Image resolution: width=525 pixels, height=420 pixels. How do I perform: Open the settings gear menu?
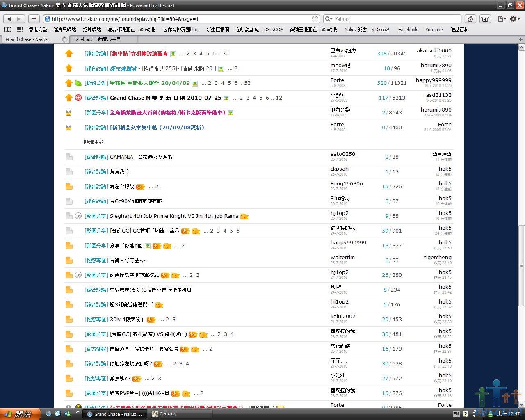(x=514, y=19)
